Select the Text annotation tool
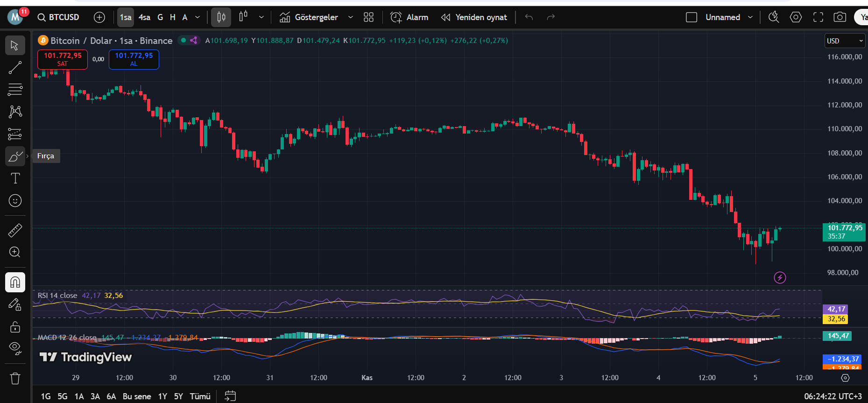This screenshot has height=403, width=868. [15, 178]
